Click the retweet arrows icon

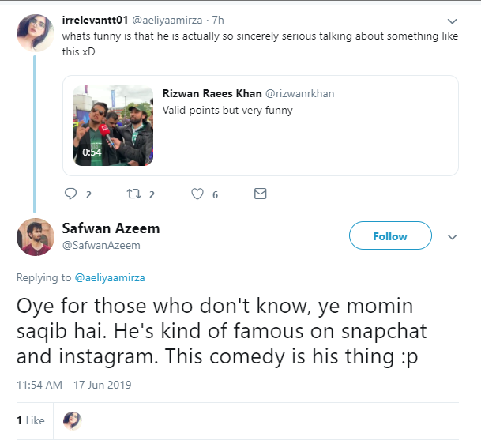[x=133, y=194]
